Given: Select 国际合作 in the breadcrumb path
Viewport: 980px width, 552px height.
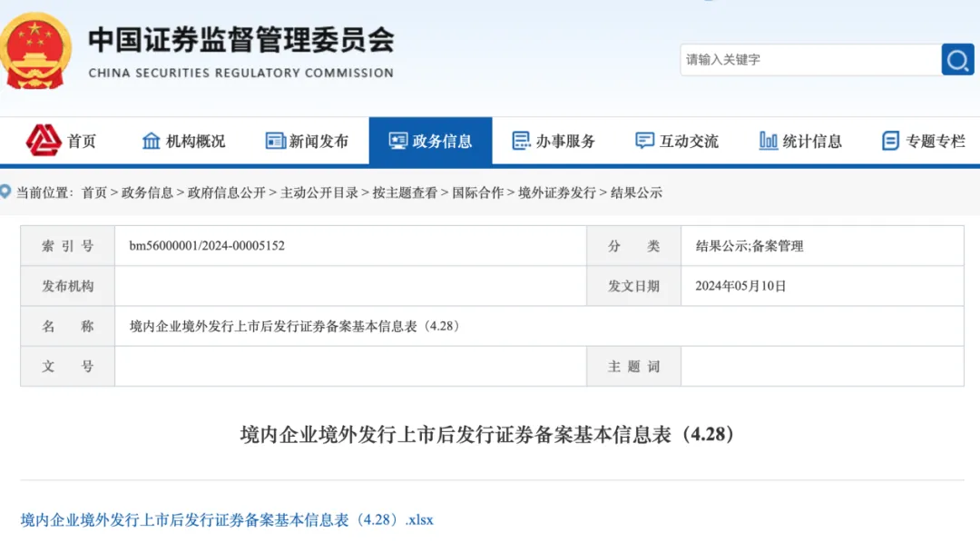Looking at the screenshot, I should [x=477, y=192].
